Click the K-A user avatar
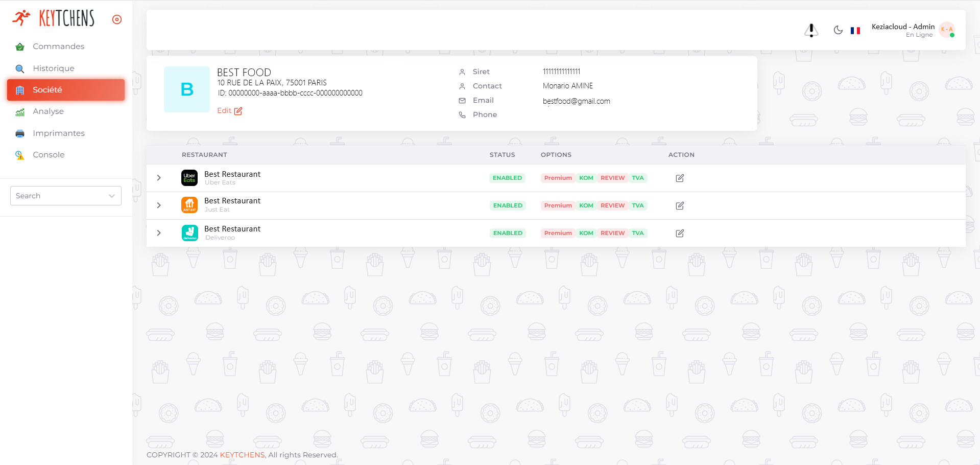The width and height of the screenshot is (980, 465). 947,30
